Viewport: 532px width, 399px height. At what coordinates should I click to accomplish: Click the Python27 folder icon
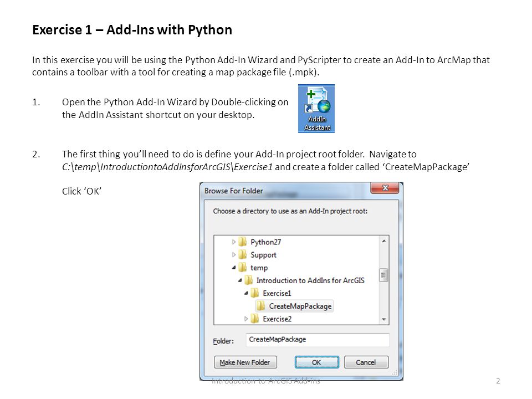pos(242,242)
